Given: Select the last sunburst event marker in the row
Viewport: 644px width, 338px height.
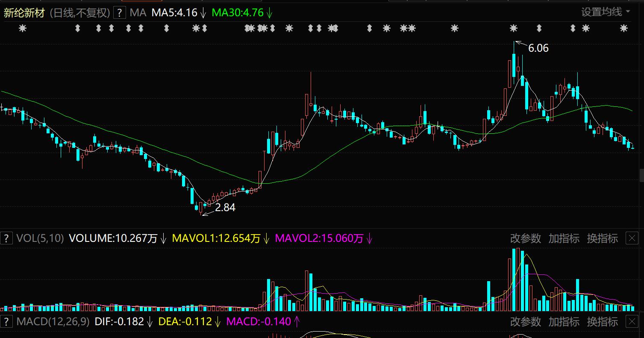Looking at the screenshot, I should coord(624,28).
